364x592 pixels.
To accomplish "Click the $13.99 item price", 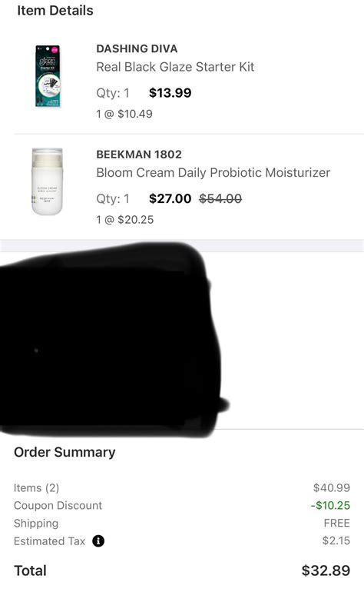I will tap(170, 93).
